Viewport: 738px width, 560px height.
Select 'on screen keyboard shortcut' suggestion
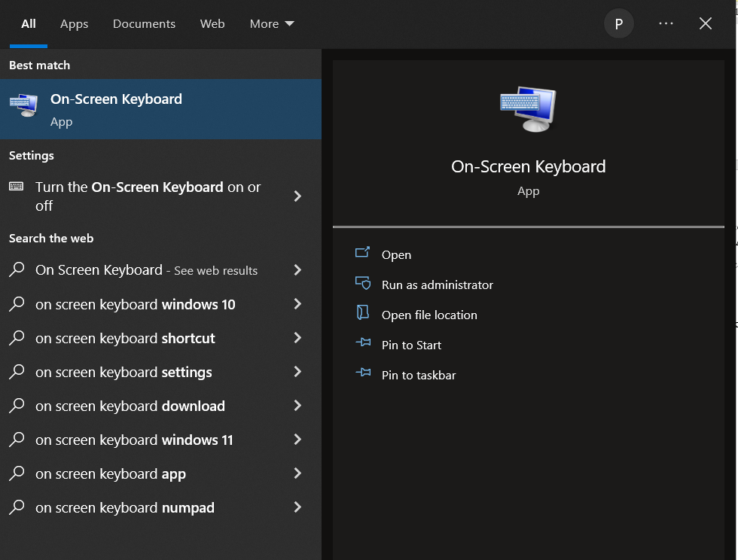(160, 337)
